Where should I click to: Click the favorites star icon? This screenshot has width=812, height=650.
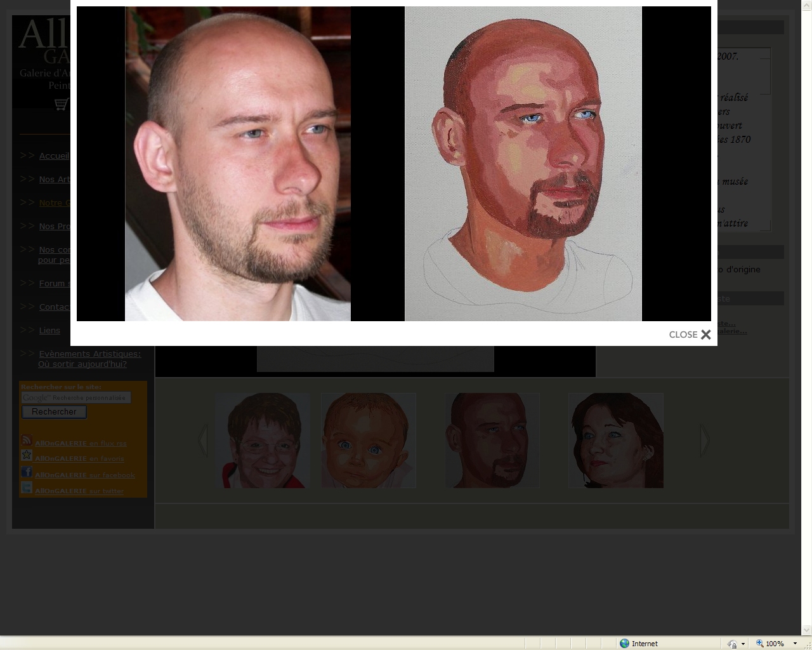tap(27, 456)
